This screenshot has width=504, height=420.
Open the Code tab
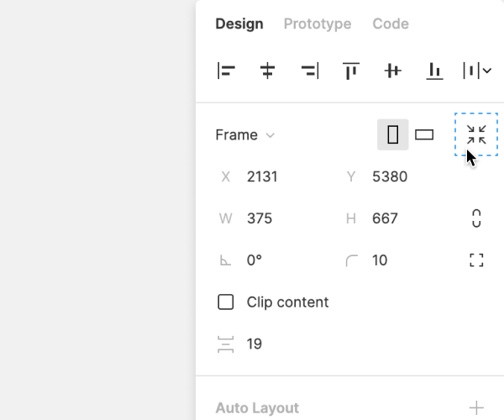coord(391,24)
